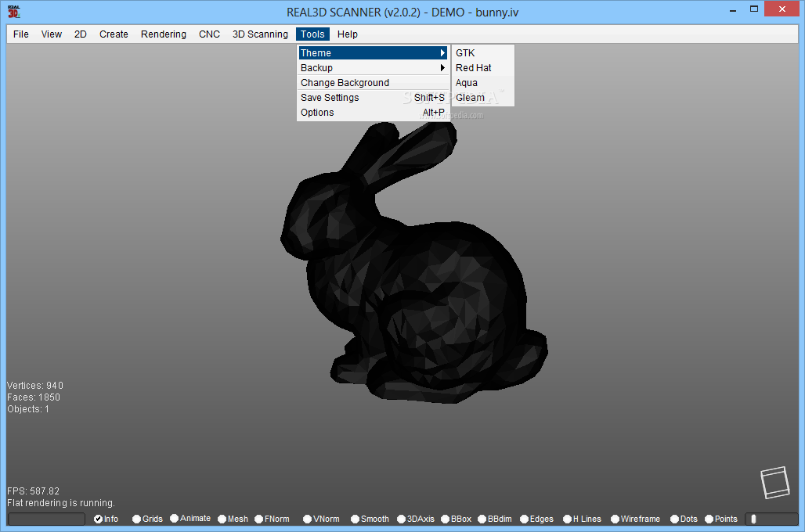Uncheck the Info toggle
The width and height of the screenshot is (805, 532).
pos(106,519)
